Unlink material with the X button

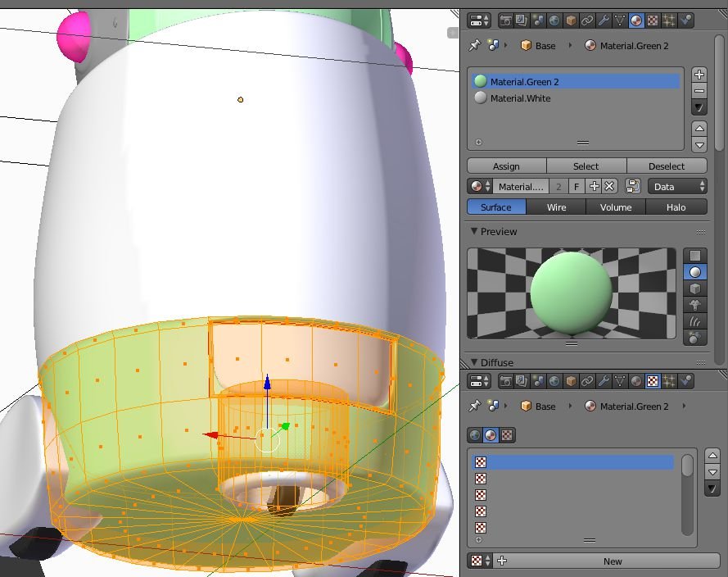click(608, 186)
